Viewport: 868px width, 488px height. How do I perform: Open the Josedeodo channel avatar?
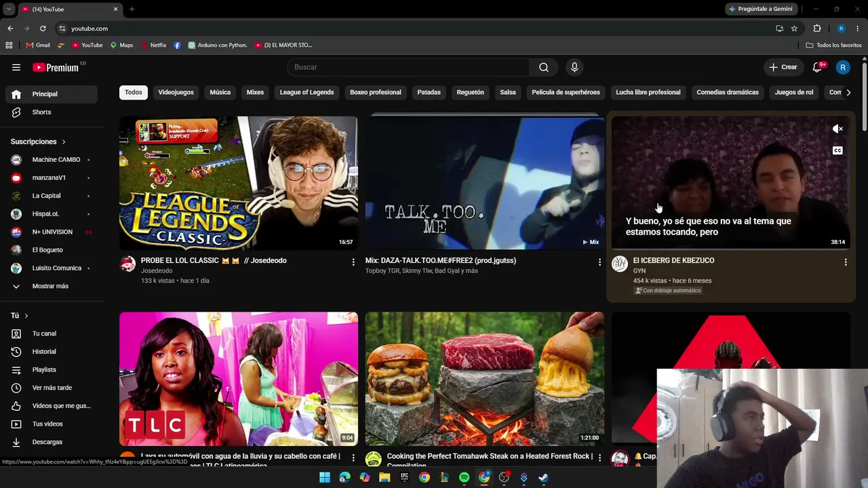(x=127, y=264)
